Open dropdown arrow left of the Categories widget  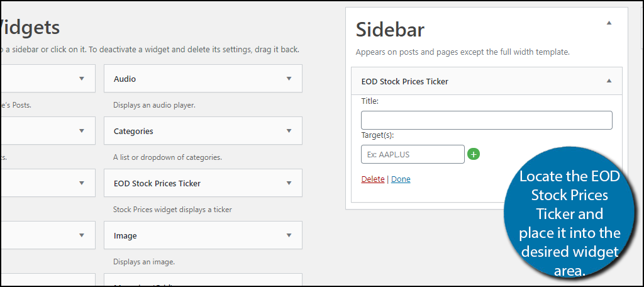click(x=82, y=131)
